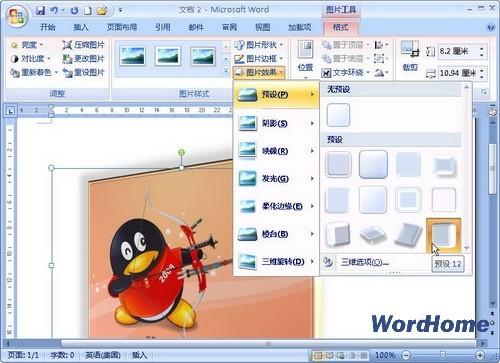The width and height of the screenshot is (500, 363).
Task: Open the 映像(R) reflection submenu
Action: click(276, 151)
